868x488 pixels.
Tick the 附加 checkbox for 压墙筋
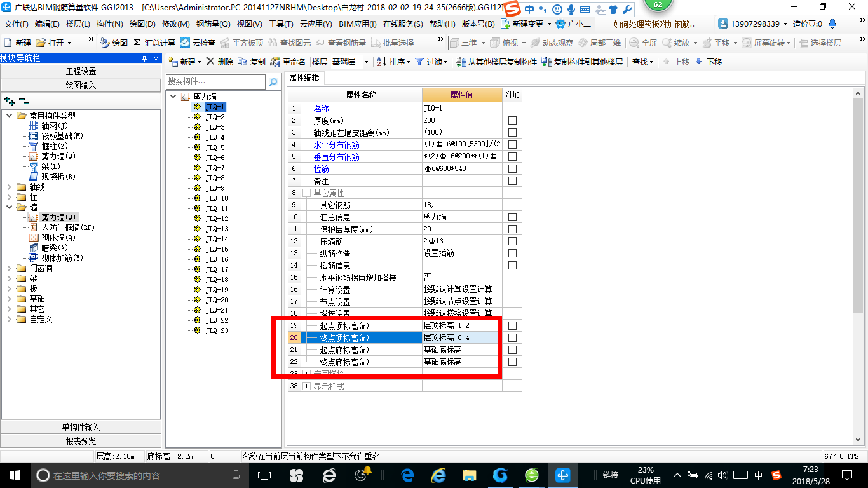click(512, 241)
